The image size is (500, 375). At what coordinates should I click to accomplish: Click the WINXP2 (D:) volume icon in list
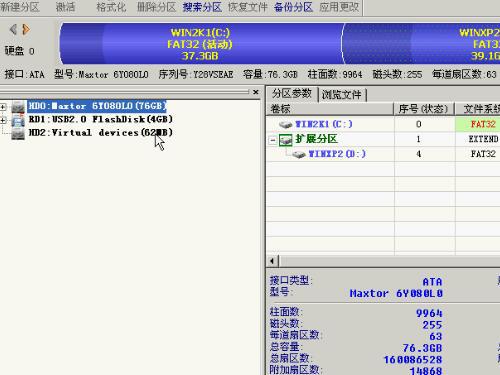click(299, 154)
